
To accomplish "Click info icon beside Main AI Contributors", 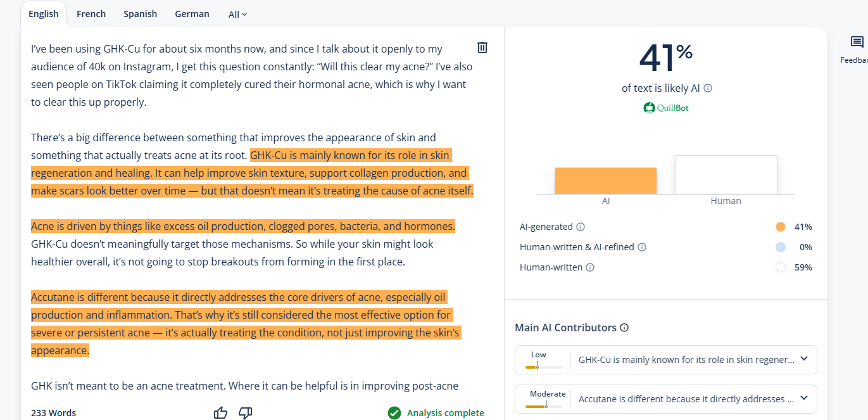I will [624, 328].
